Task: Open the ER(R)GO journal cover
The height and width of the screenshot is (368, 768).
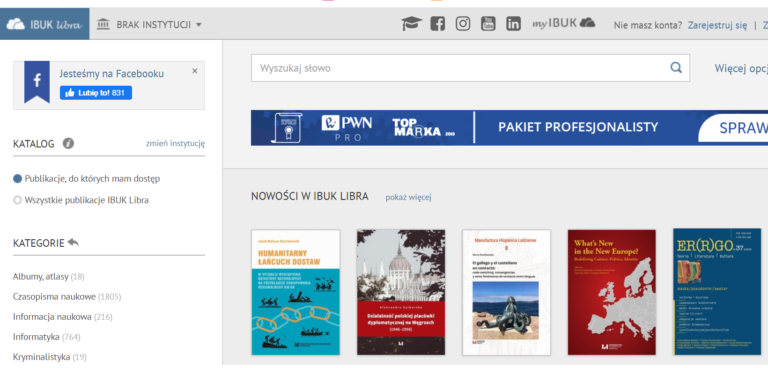Action: tap(717, 292)
